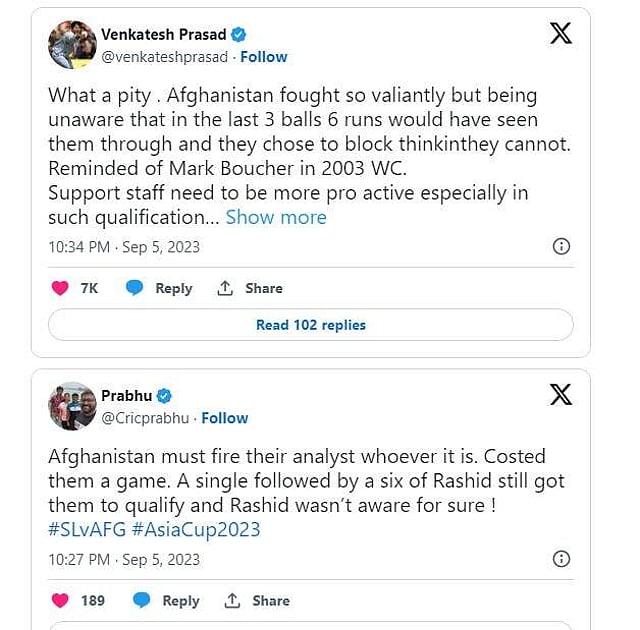
Task: Open Prabhu's profile avatar
Action: [72, 406]
